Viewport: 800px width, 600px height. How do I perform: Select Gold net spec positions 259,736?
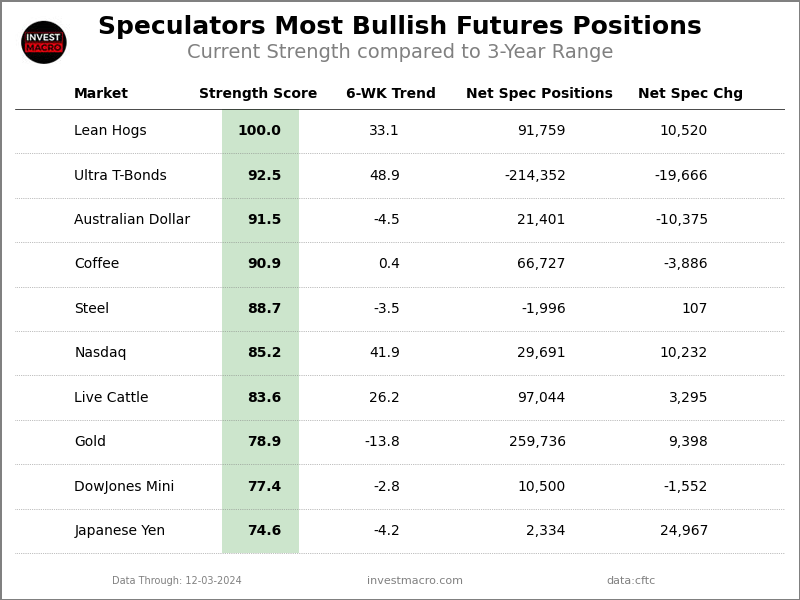pos(537,442)
